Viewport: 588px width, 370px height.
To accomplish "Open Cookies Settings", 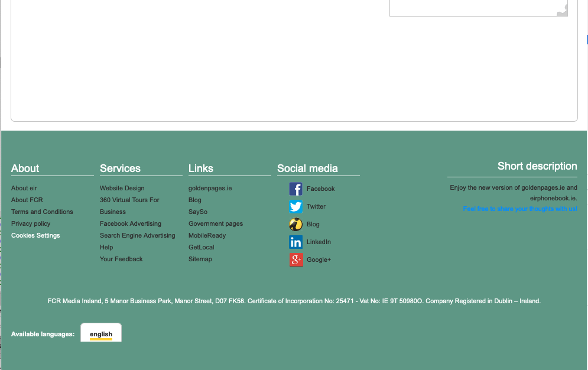I will pos(35,235).
